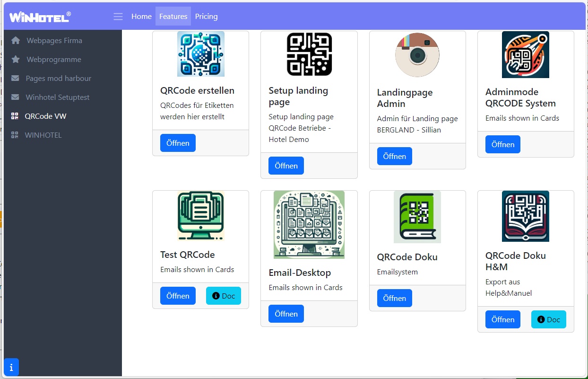Click 'Export aus Help&Manuel' text

[x=509, y=288]
